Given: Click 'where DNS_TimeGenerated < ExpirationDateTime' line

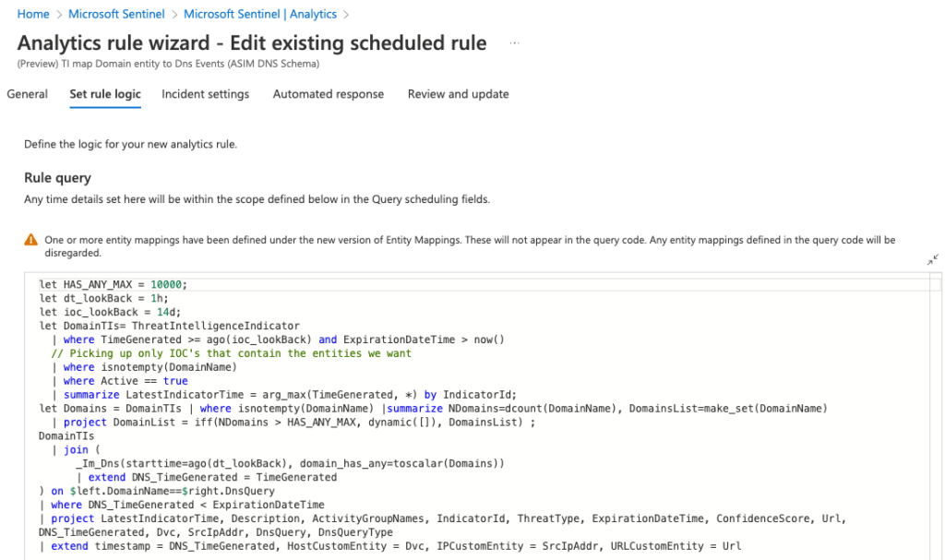Looking at the screenshot, I should coord(182,506).
